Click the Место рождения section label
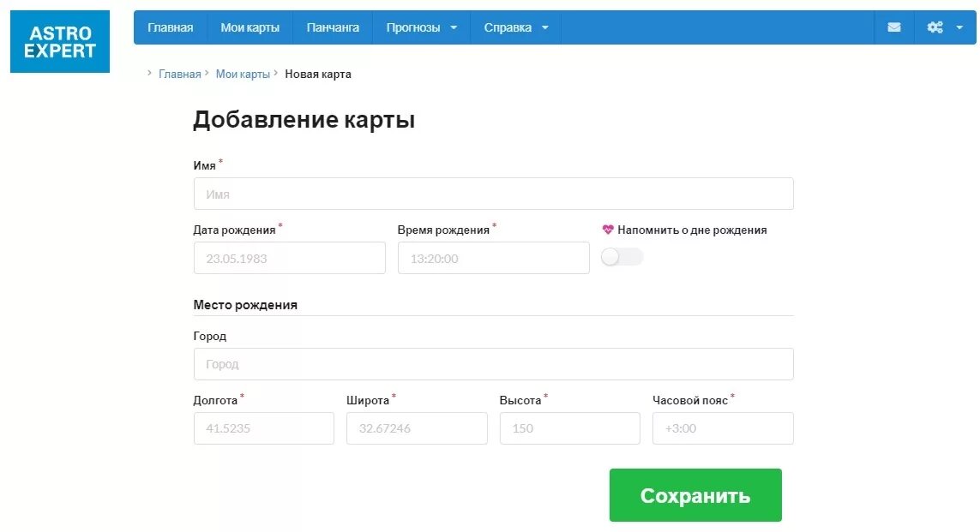980x532 pixels. (245, 305)
